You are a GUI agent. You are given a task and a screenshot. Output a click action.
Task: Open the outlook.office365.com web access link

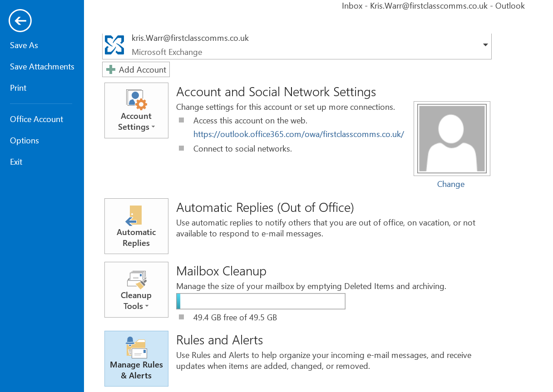(299, 134)
